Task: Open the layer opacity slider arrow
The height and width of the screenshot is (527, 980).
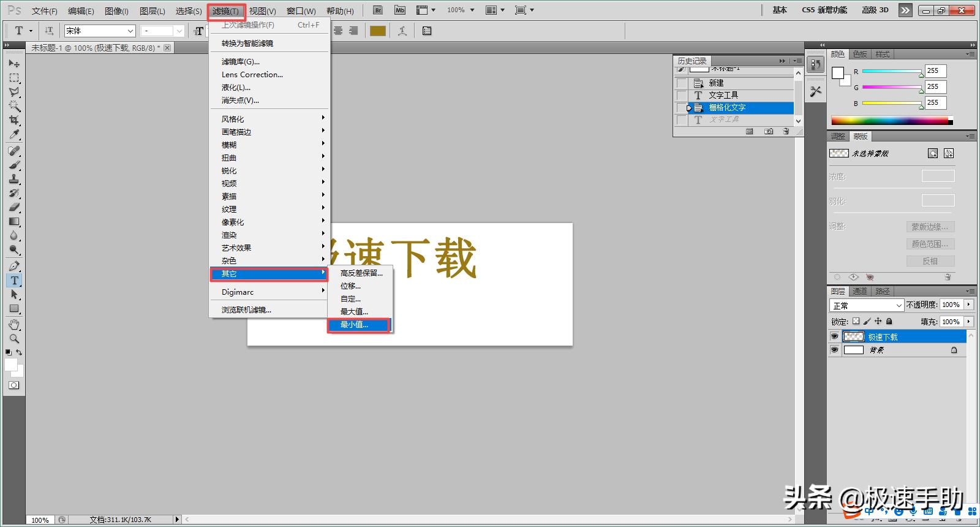Action: (x=968, y=305)
